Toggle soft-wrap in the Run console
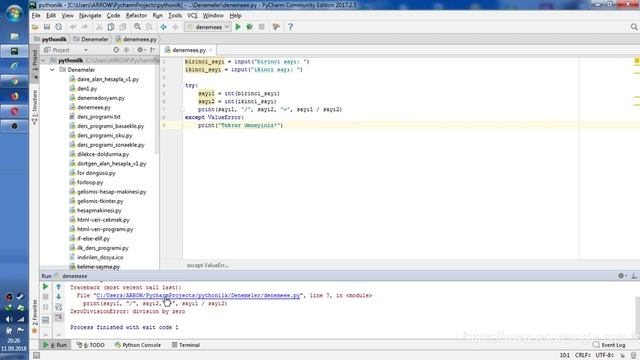The image size is (640, 360). click(x=58, y=307)
